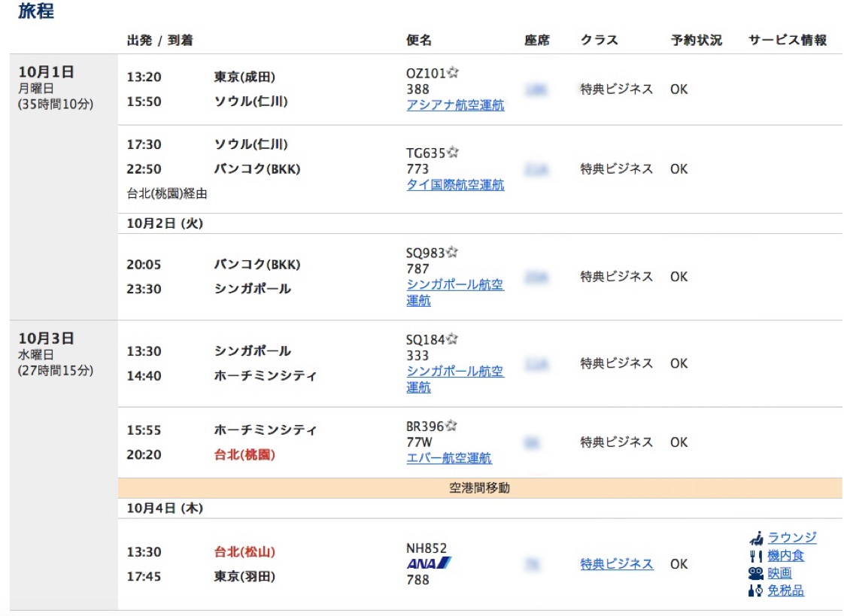This screenshot has height=616, width=844.
Task: Click flight number SQ184
Action: point(425,339)
